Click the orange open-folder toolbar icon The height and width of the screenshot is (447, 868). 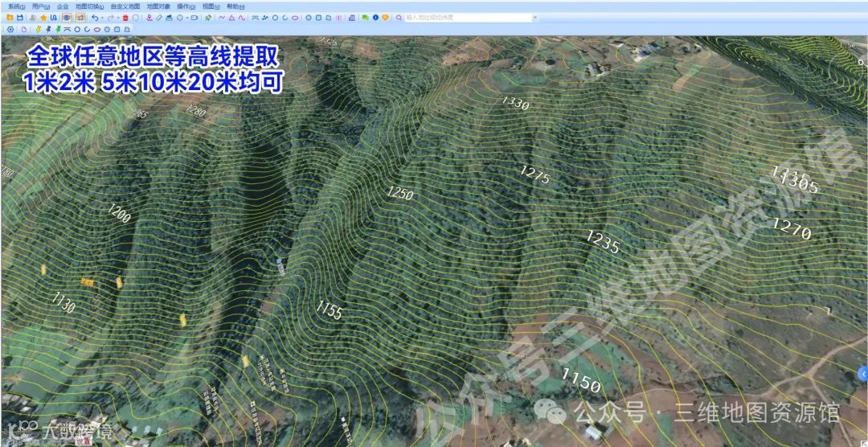click(x=10, y=18)
